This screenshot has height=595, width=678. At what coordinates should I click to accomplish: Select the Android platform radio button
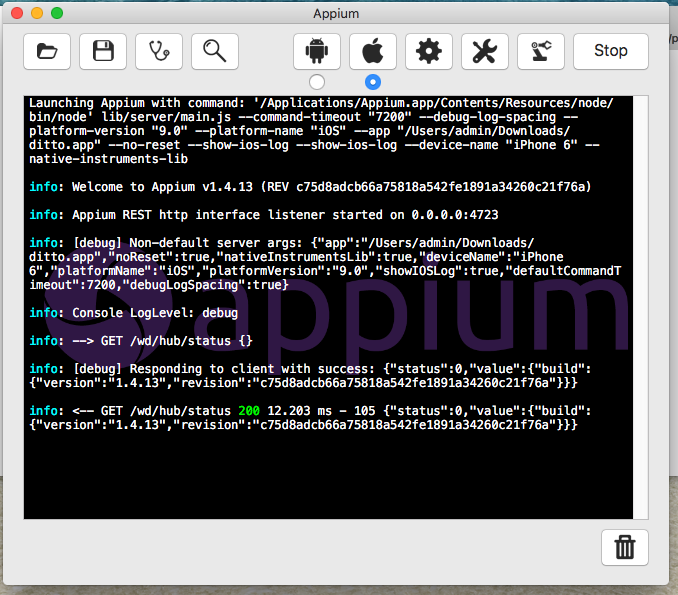[317, 82]
